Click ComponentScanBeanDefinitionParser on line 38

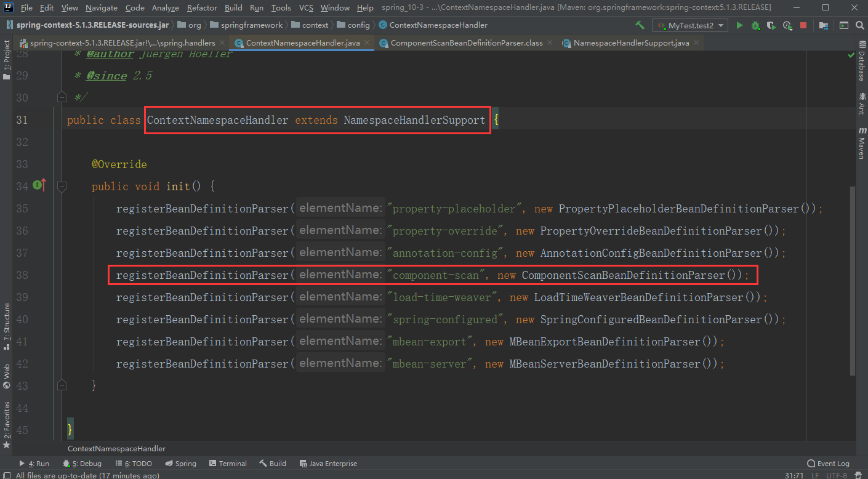(623, 275)
